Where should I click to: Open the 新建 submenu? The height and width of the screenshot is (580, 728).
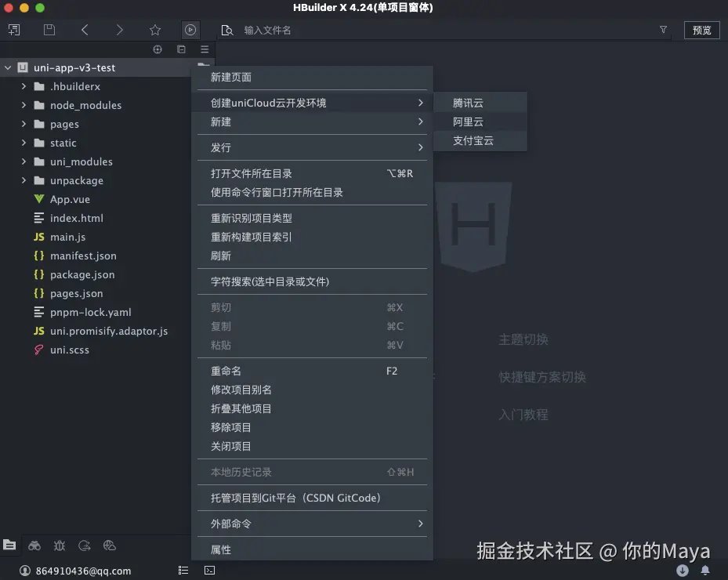(312, 121)
